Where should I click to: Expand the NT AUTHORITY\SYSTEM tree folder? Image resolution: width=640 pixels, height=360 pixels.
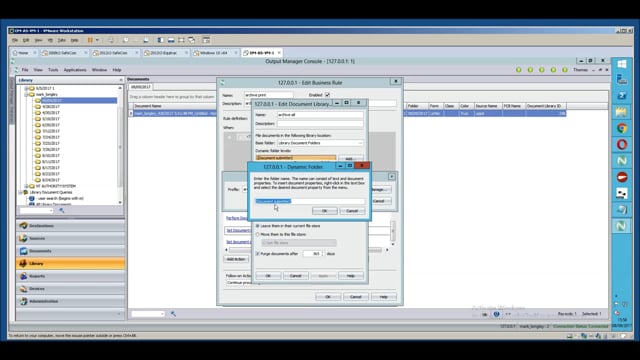pyautogui.click(x=26, y=186)
